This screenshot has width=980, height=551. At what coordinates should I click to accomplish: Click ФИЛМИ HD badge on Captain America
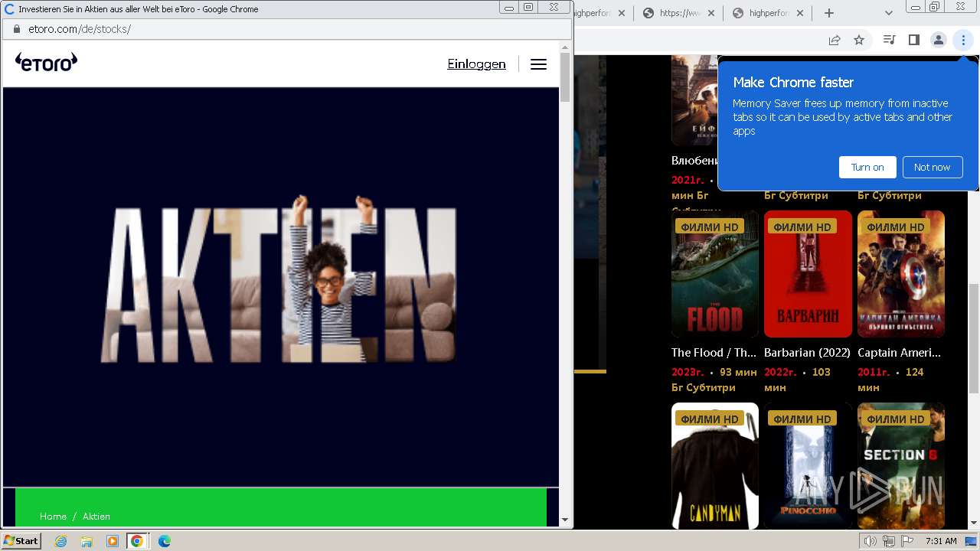tap(896, 227)
